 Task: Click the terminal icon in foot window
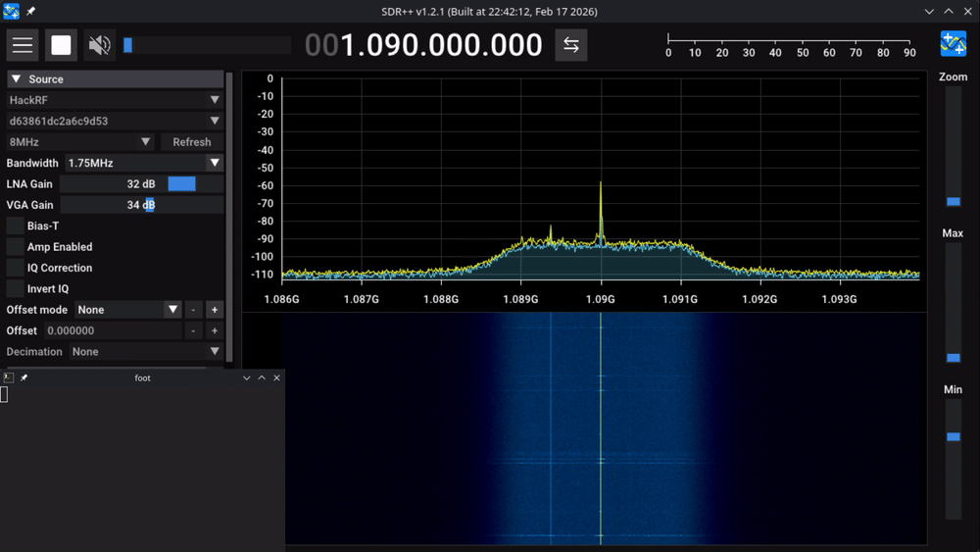(x=8, y=377)
